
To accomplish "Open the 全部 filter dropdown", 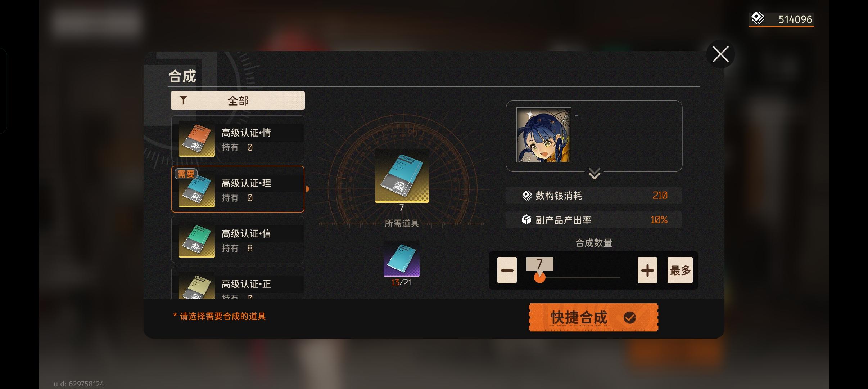I will (x=238, y=100).
